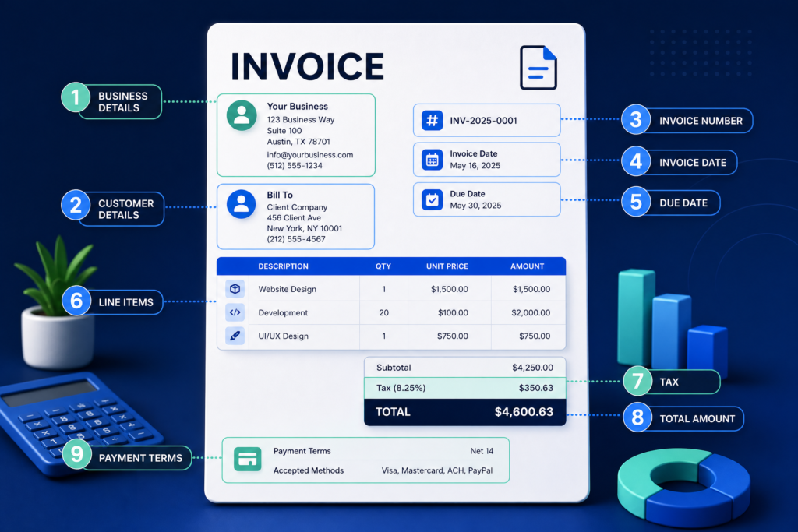This screenshot has width=798, height=532.
Task: Click '456 Client Ave' address line
Action: 294,217
